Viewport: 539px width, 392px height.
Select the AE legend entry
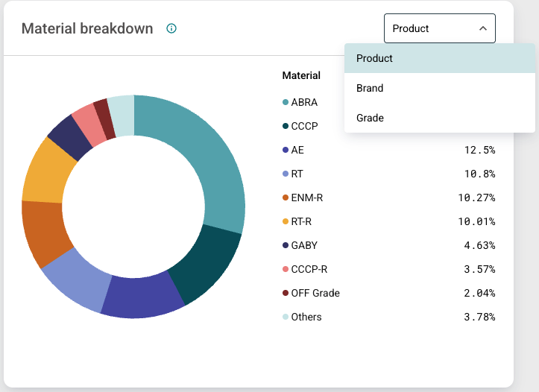click(x=297, y=150)
